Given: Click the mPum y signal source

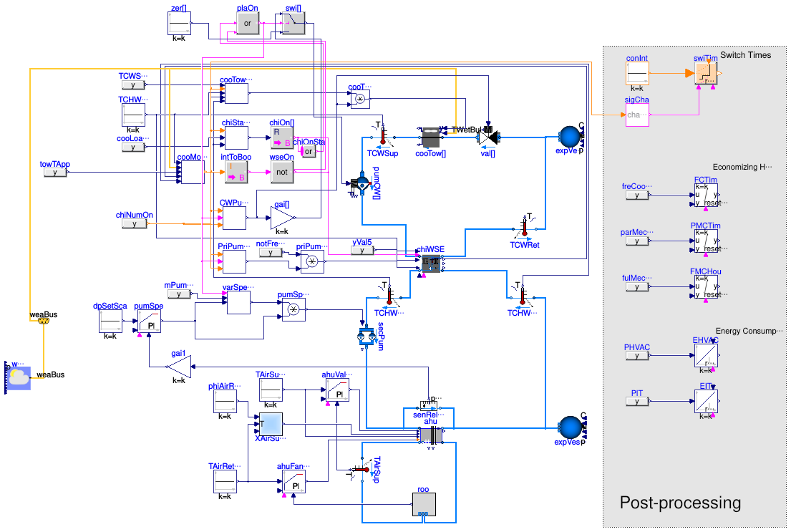Looking at the screenshot, I should tap(179, 294).
